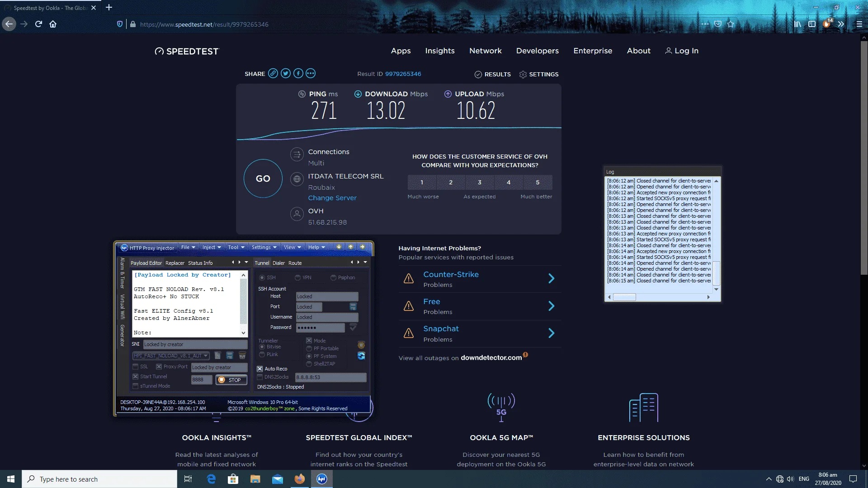Select the SSH radio button
The width and height of the screenshot is (868, 488).
[262, 277]
